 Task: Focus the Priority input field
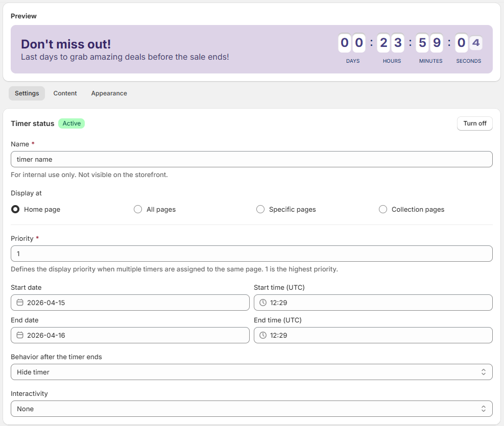tap(251, 254)
